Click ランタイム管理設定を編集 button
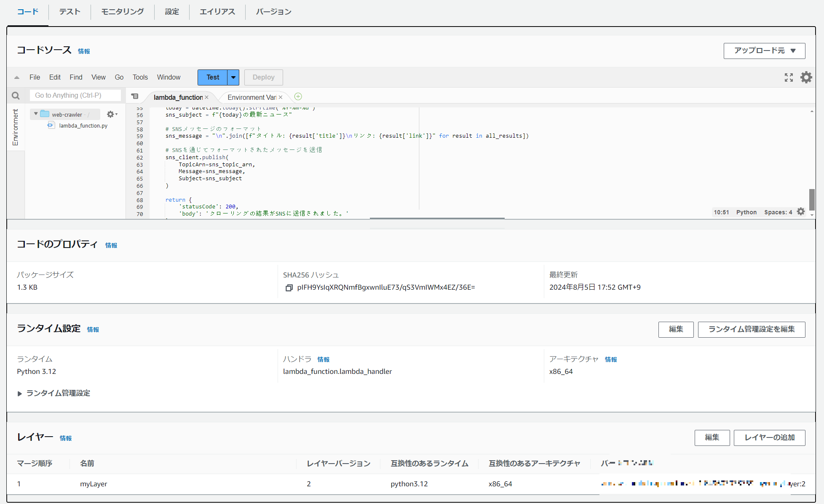 pos(751,329)
